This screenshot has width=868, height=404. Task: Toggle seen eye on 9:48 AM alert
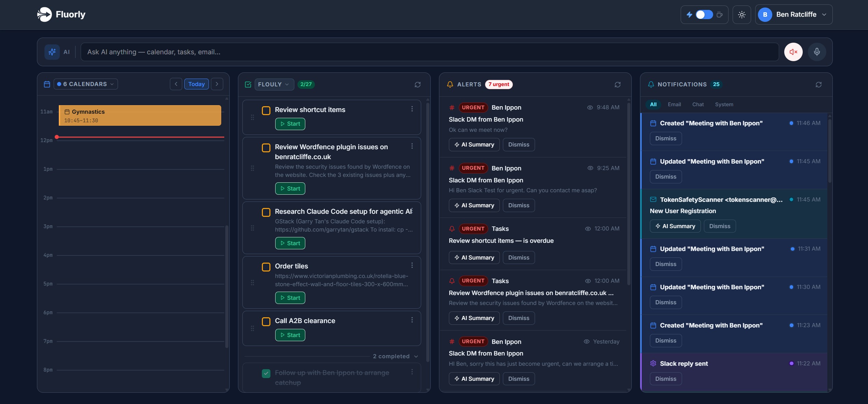(590, 107)
